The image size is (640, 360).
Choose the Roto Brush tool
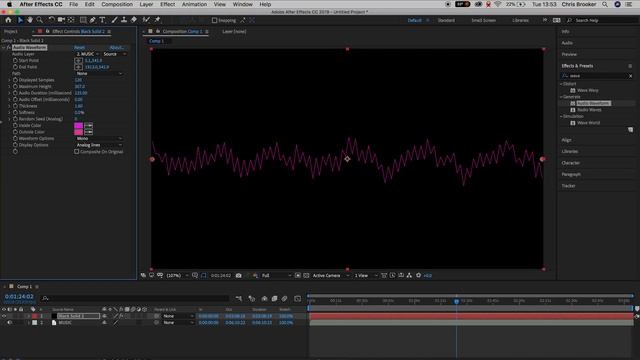pyautogui.click(x=146, y=20)
